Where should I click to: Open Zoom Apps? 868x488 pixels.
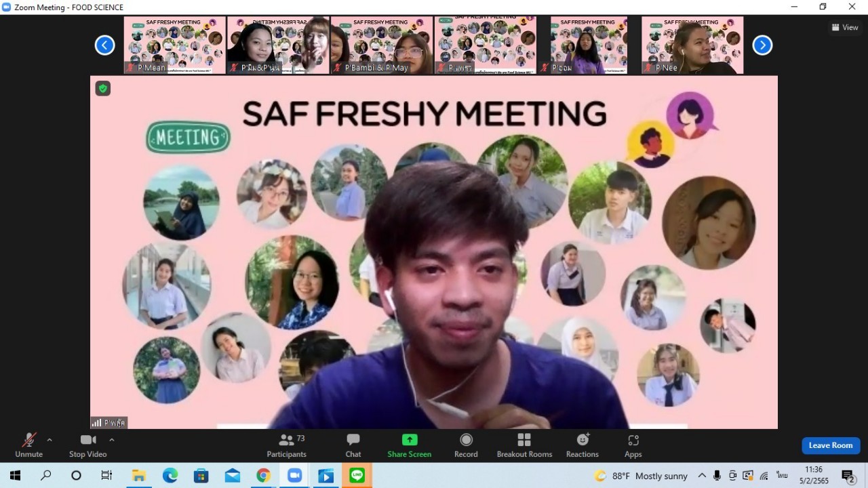tap(633, 445)
